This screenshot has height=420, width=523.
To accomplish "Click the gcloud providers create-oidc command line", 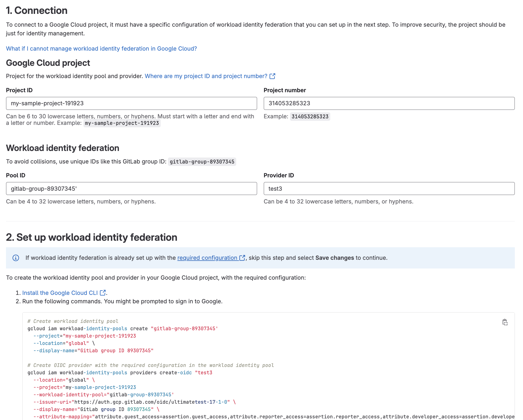I will (x=120, y=373).
